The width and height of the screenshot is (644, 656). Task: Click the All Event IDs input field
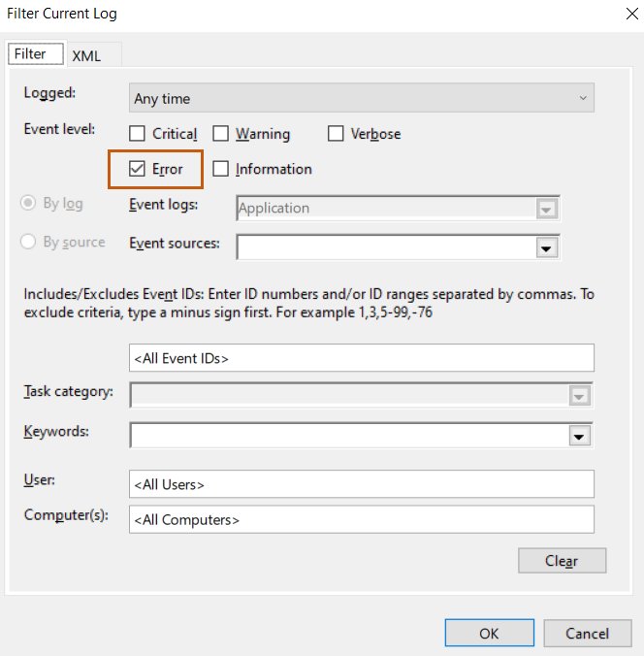(x=361, y=358)
